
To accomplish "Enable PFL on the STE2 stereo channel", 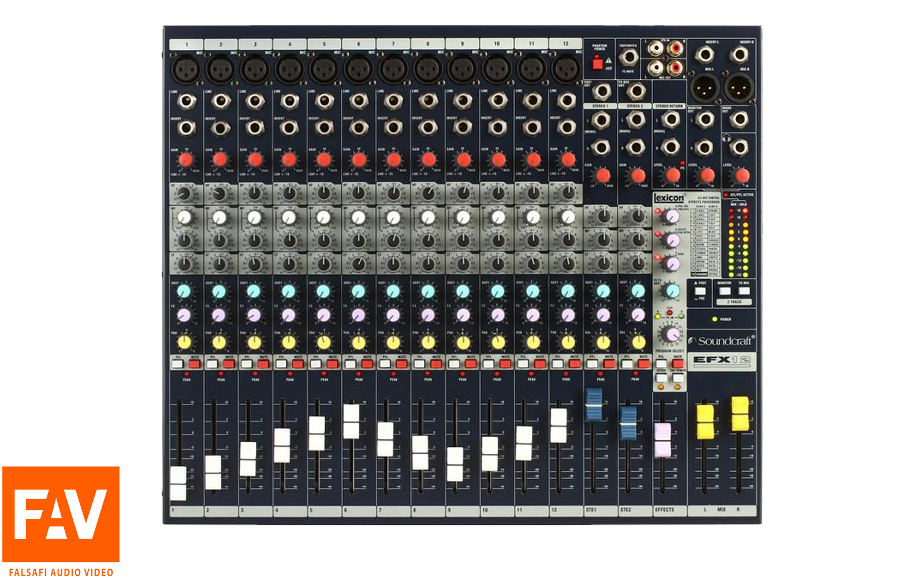I will click(627, 364).
